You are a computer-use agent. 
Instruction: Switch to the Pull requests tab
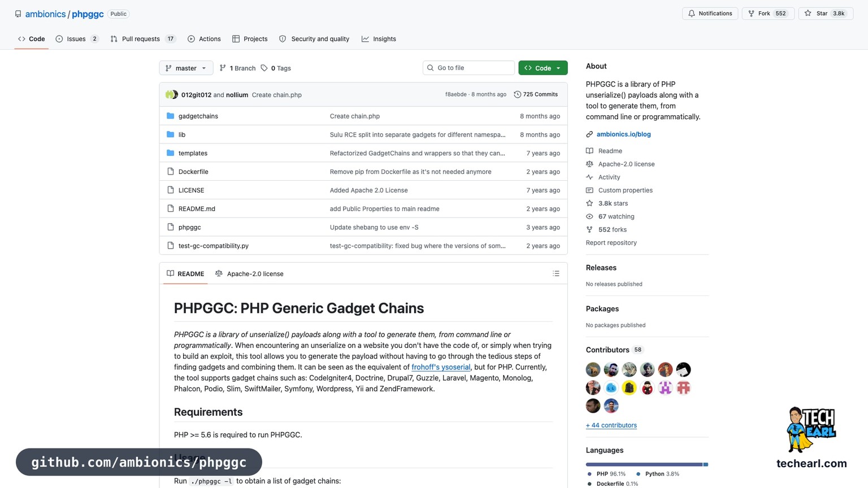click(142, 39)
